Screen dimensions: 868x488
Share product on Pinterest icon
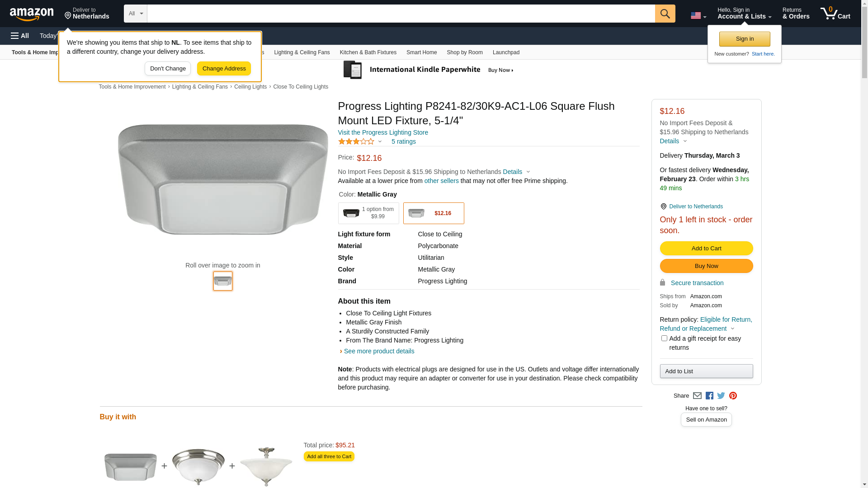point(733,396)
